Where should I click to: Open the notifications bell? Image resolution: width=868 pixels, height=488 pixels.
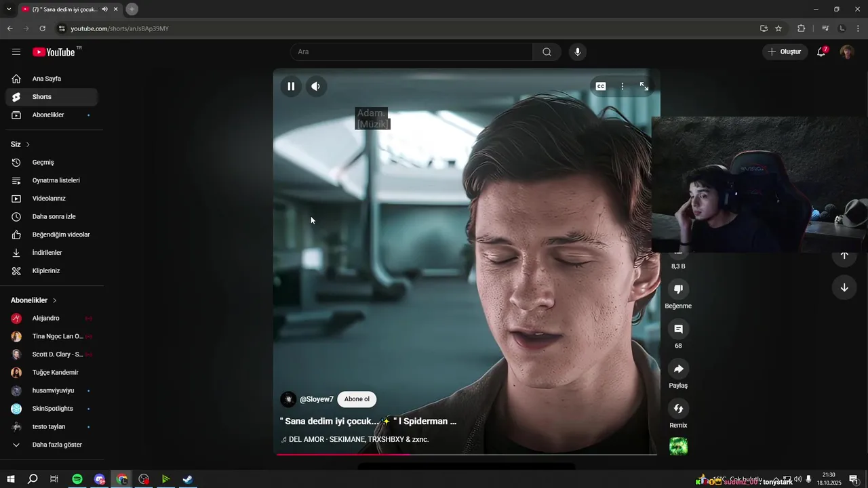pos(821,52)
